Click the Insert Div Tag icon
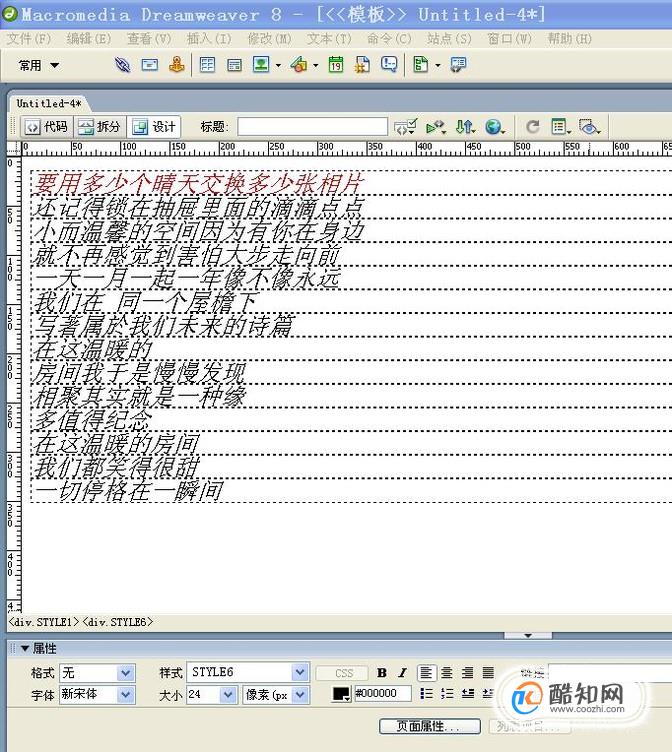672x752 pixels. (x=234, y=65)
